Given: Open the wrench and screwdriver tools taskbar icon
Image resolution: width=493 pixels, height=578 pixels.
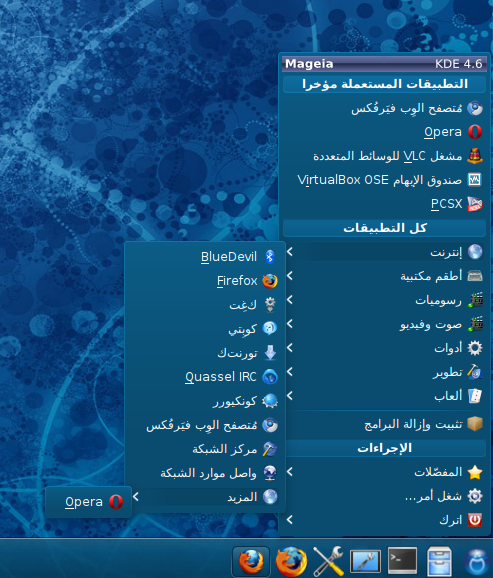Looking at the screenshot, I should click(x=328, y=562).
